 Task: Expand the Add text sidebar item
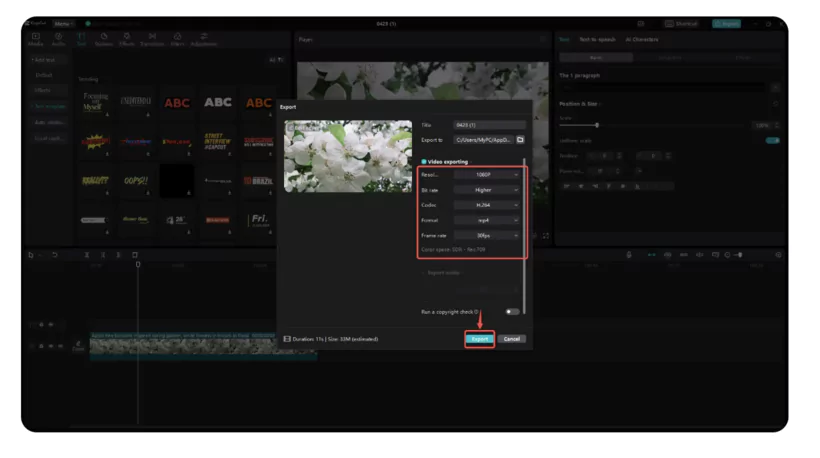48,60
